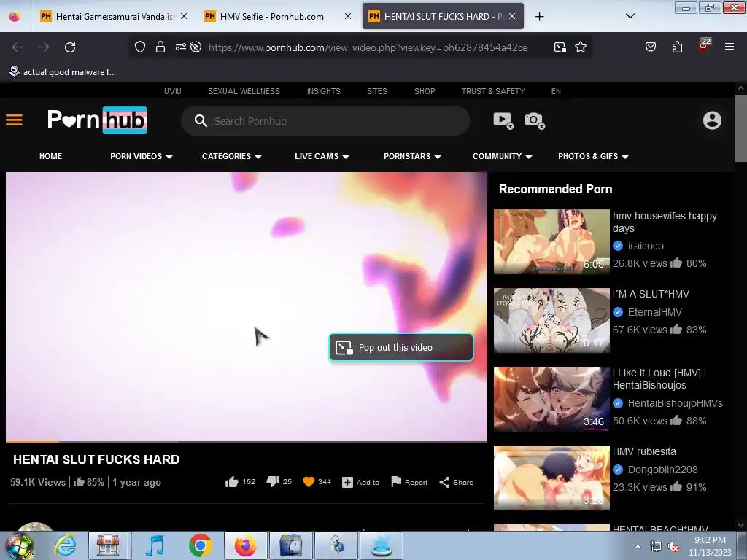747x560 pixels.
Task: Open the Dongoblin2208 channel link
Action: pyautogui.click(x=662, y=470)
